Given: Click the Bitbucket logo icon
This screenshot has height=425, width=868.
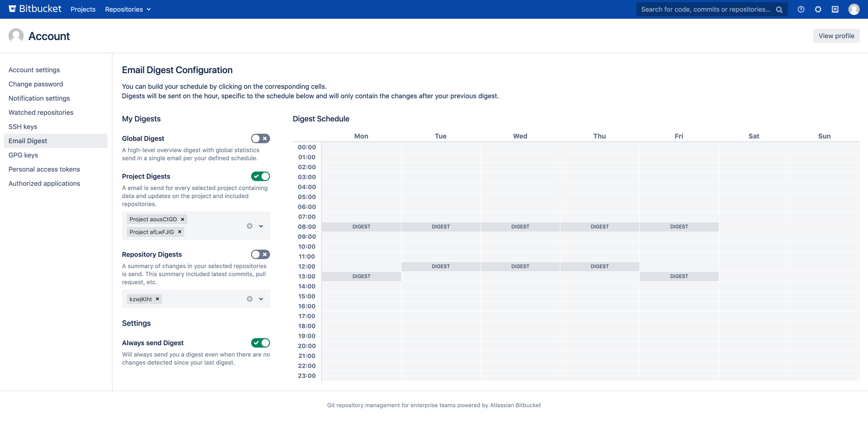Looking at the screenshot, I should point(12,9).
